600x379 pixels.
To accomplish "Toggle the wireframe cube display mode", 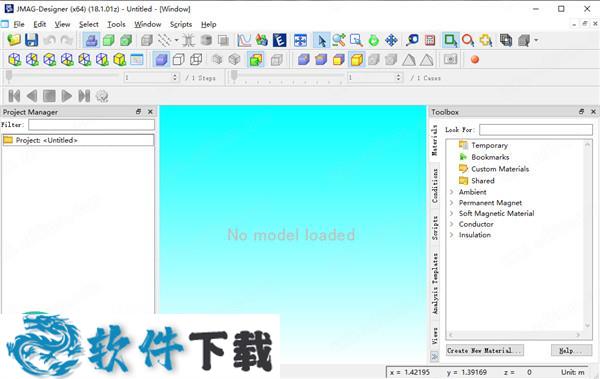I will (x=179, y=60).
